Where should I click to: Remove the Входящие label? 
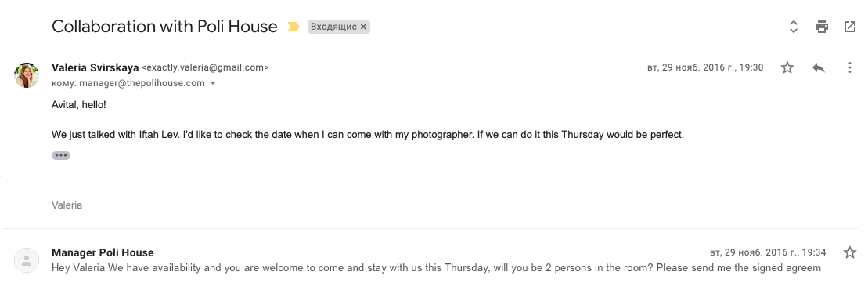click(363, 27)
